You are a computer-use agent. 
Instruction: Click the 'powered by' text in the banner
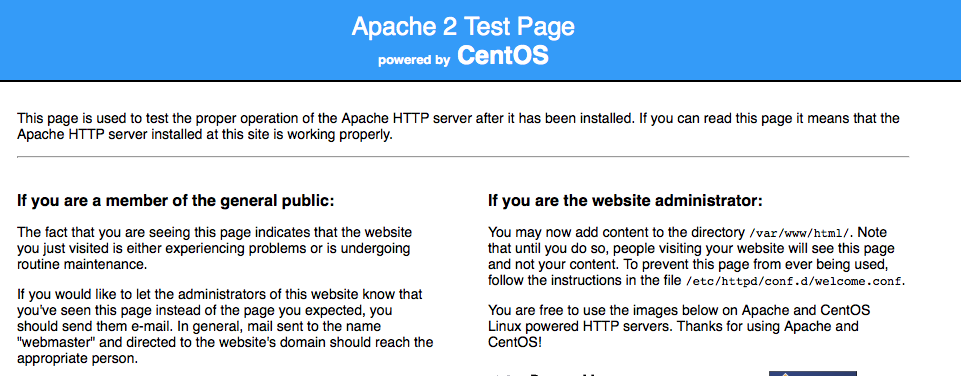tap(414, 60)
